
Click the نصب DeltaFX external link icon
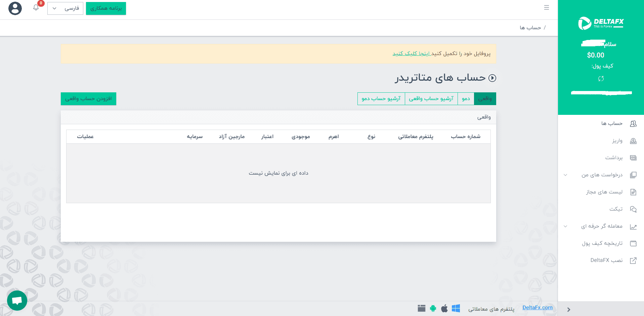click(x=633, y=261)
